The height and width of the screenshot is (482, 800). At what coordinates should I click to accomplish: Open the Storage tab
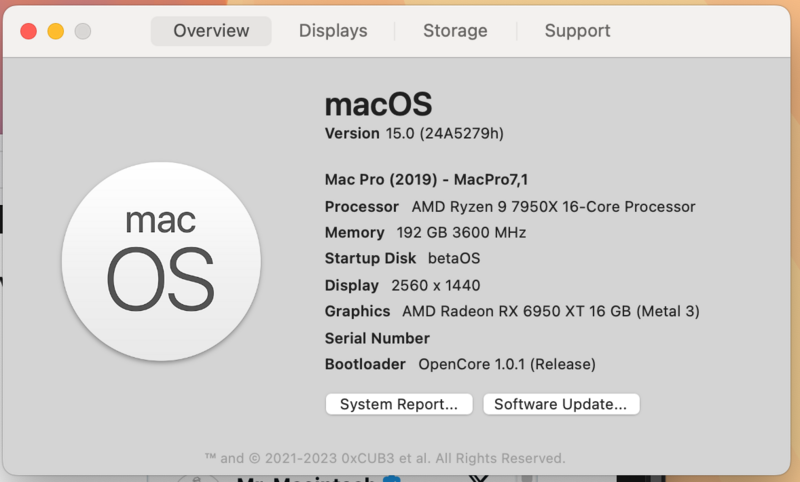coord(455,31)
